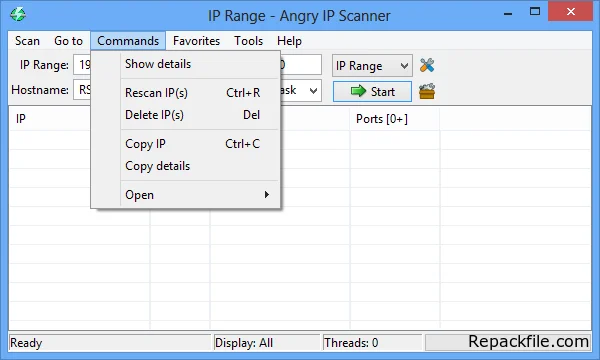Open the Tools menu

249,41
